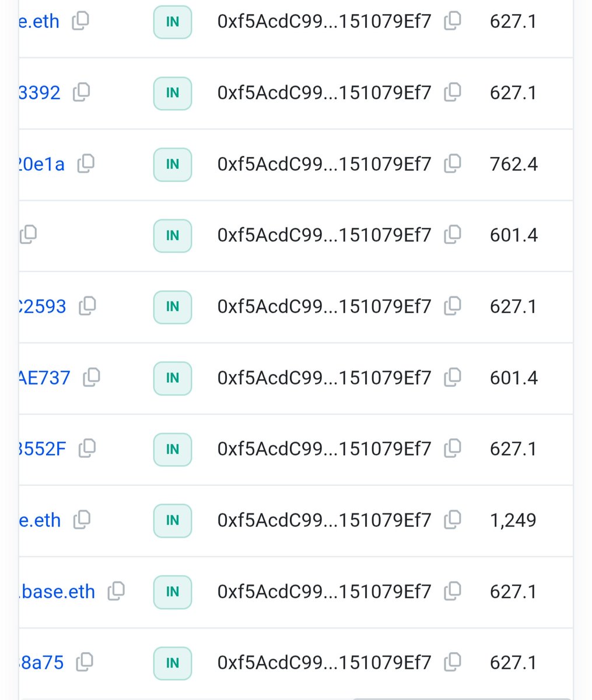Copy sender e.eth in the 1,249 row
This screenshot has width=592, height=700.
(x=82, y=520)
